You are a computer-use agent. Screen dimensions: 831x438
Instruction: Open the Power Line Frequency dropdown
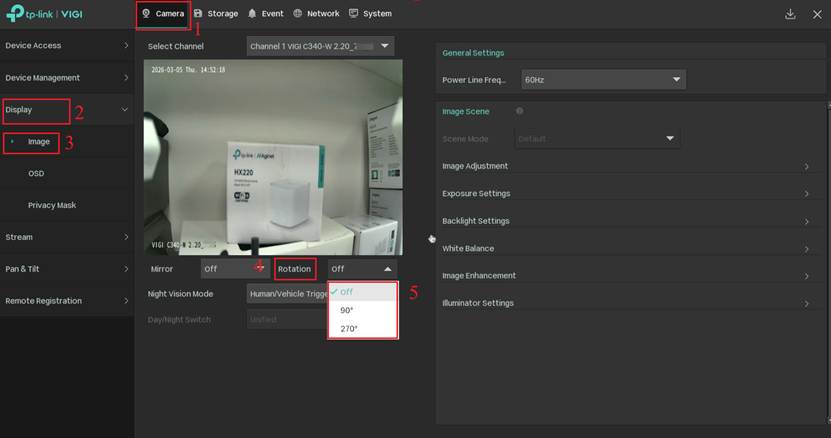602,79
